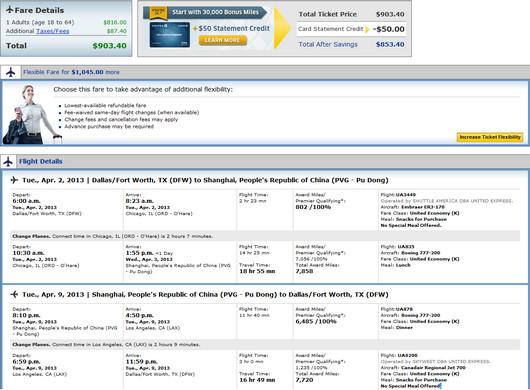530x390 pixels.
Task: Click Increase Ticket Flexibility button
Action: coord(490,137)
